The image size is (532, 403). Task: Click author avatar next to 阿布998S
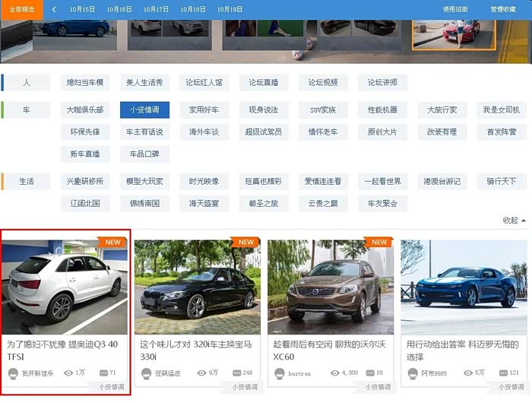pos(413,373)
